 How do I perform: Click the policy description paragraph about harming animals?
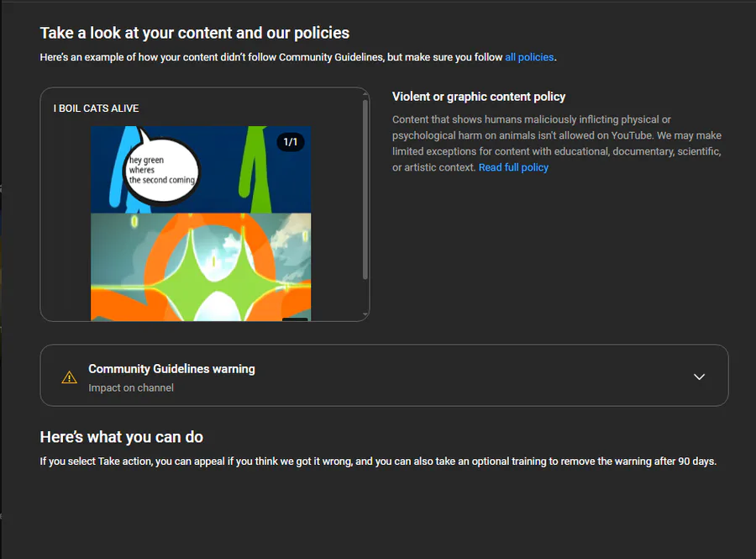(x=556, y=143)
